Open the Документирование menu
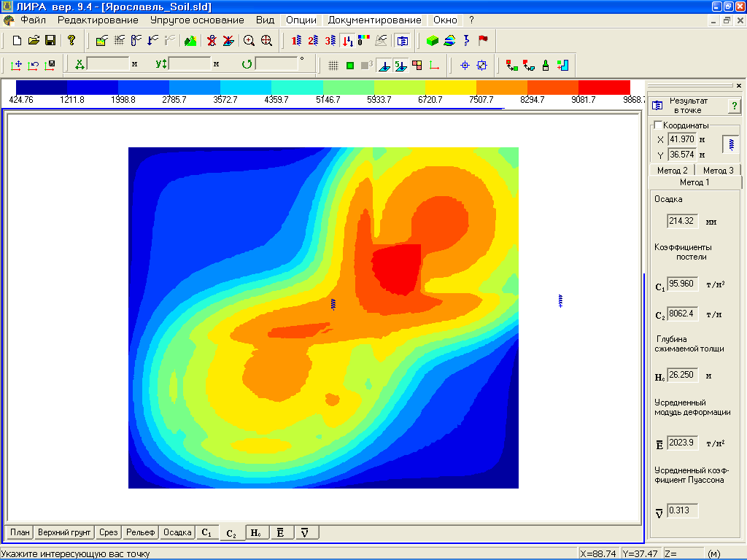 click(374, 20)
